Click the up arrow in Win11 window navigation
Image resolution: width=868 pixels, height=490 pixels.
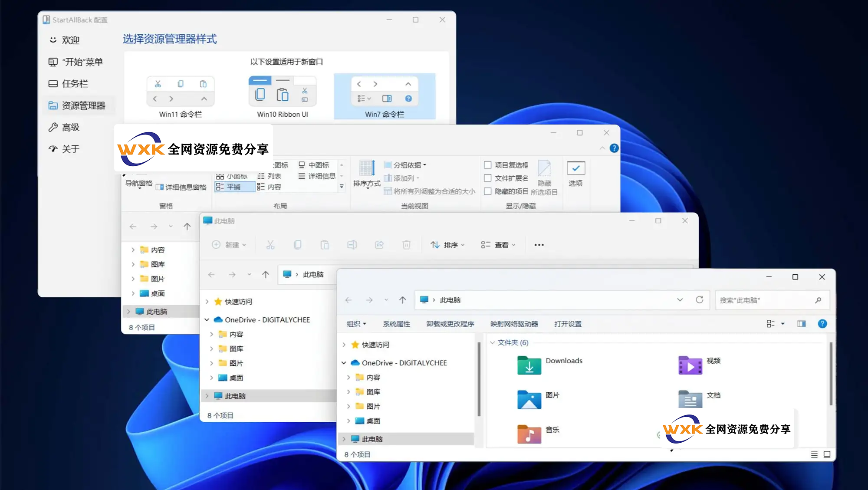(266, 274)
